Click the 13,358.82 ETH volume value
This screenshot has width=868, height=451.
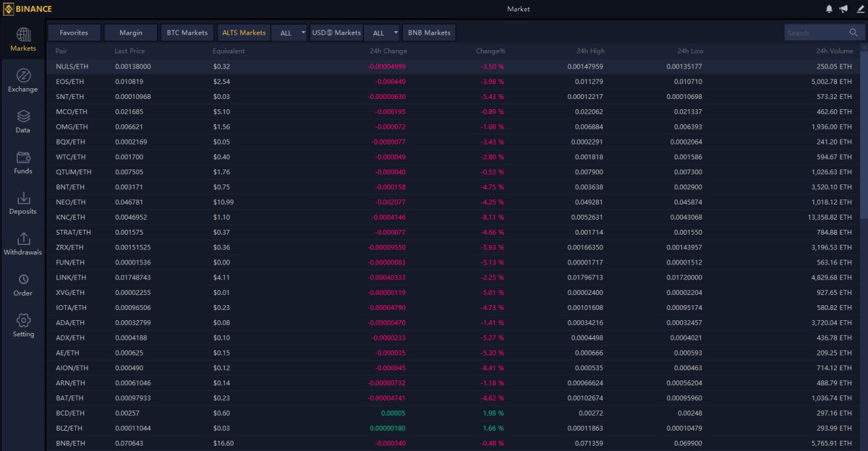click(830, 217)
